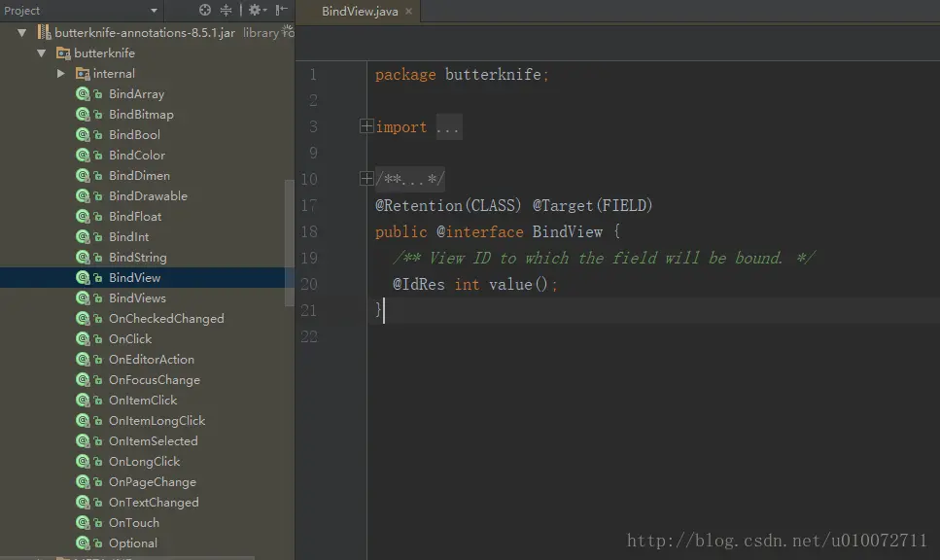The image size is (940, 560).
Task: Click the folded import ellipsis placeholder
Action: [448, 127]
